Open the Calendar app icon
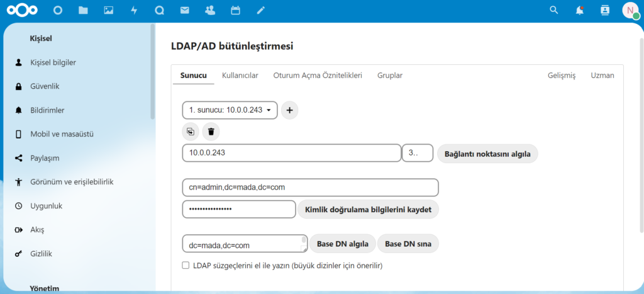This screenshot has height=294, width=644. [x=235, y=10]
